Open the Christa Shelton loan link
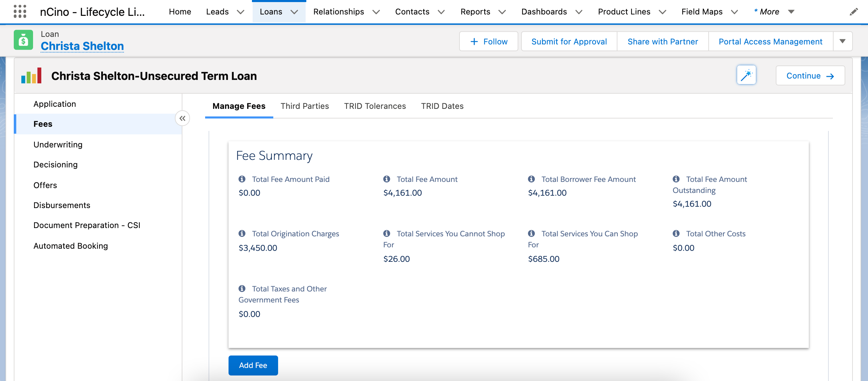The width and height of the screenshot is (868, 381). [x=82, y=46]
